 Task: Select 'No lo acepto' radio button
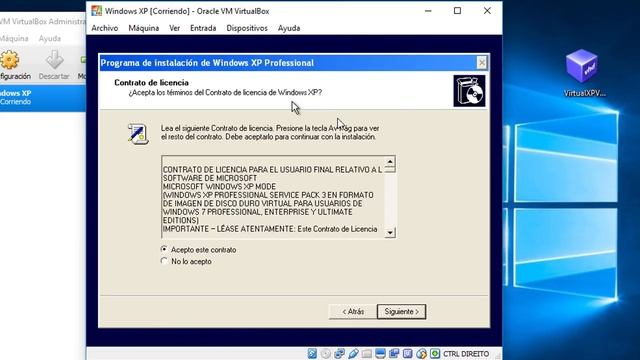coord(164,261)
